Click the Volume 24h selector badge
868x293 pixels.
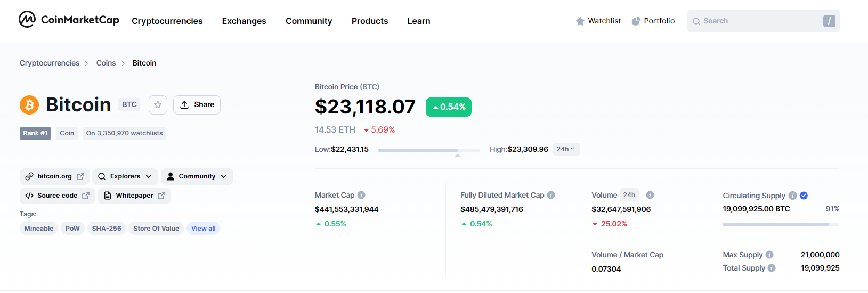[629, 195]
